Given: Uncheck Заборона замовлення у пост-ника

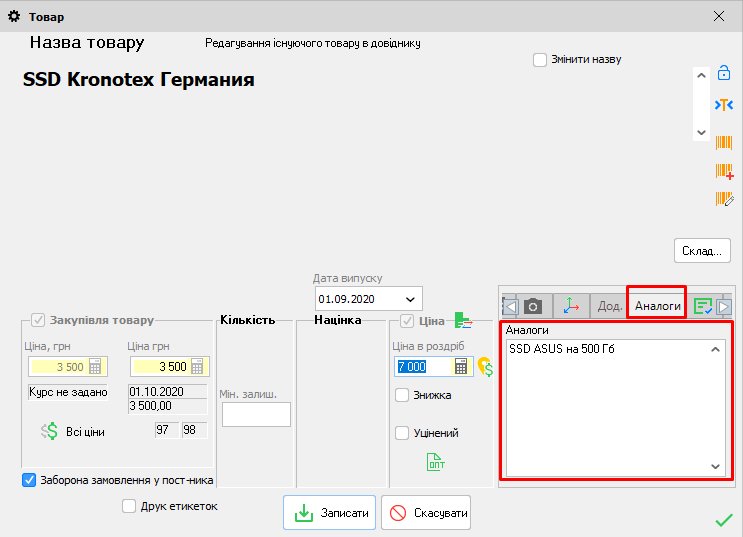Looking at the screenshot, I should 29,480.
